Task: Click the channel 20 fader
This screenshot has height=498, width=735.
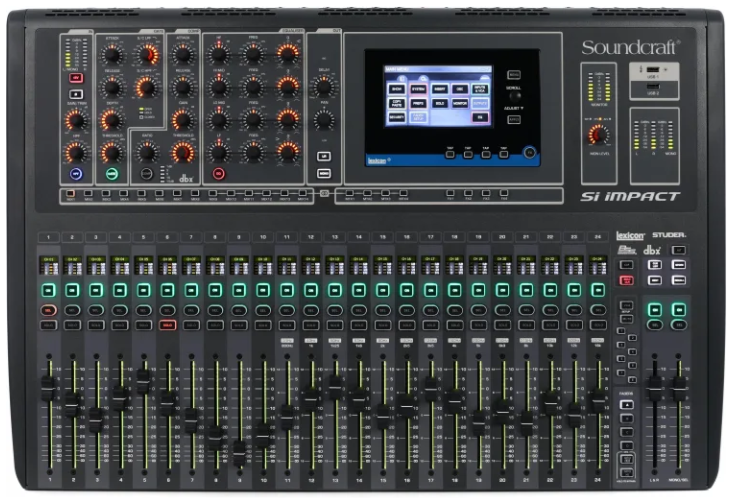Action: [x=503, y=412]
